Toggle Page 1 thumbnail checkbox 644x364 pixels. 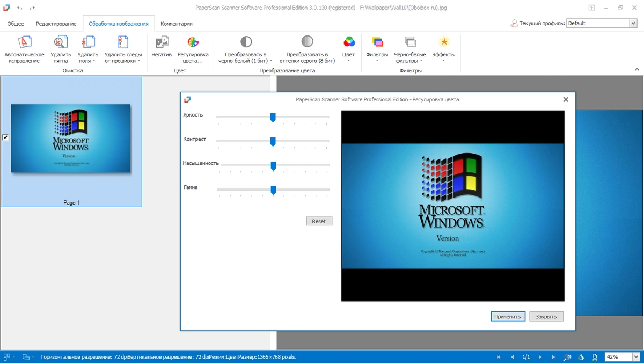[x=5, y=138]
